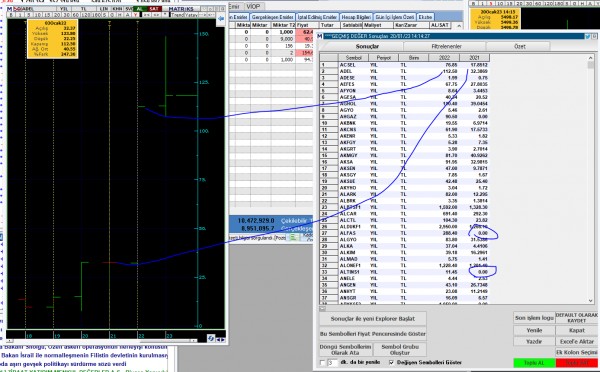The width and height of the screenshot is (600, 372).
Task: Open the VİOP tab in order window
Action: click(x=253, y=7)
